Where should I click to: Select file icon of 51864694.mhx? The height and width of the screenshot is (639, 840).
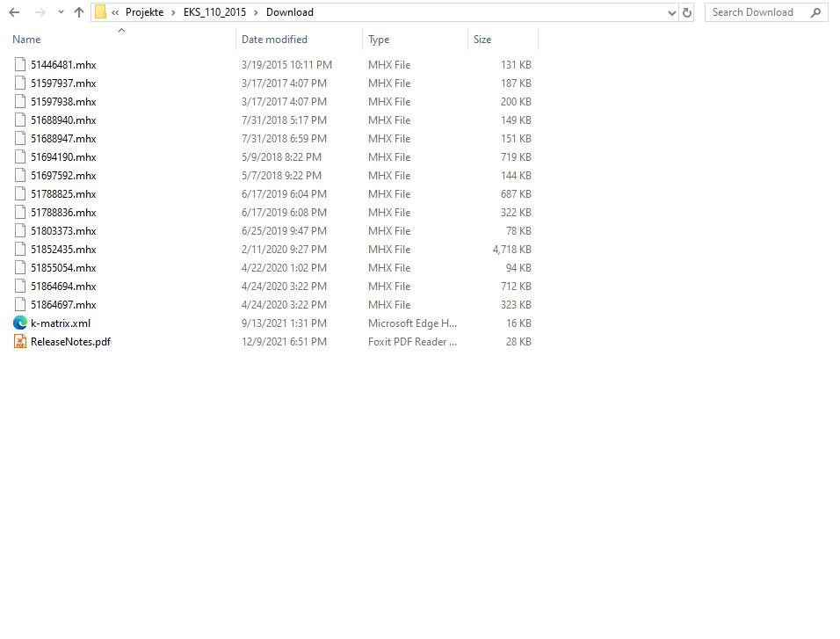tap(20, 287)
